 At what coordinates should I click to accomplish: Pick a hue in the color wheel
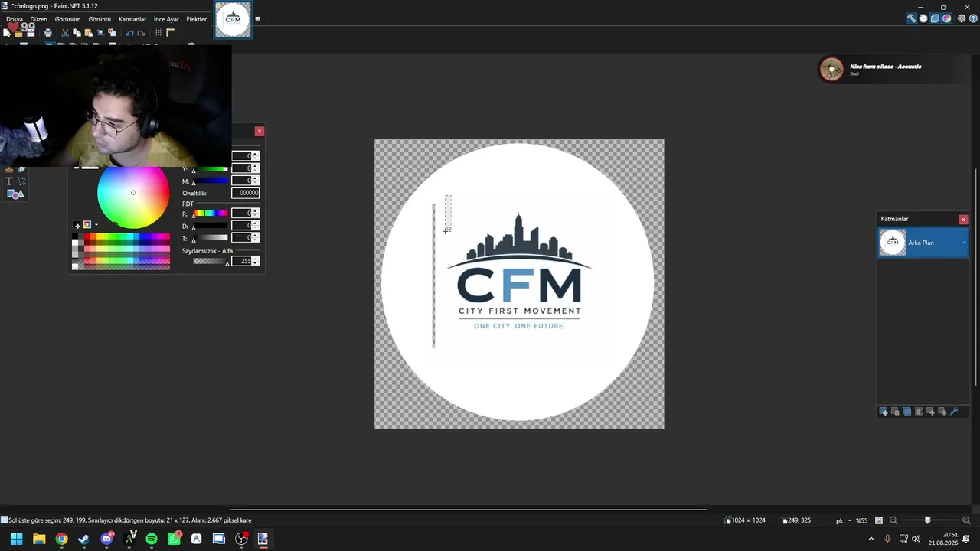[x=133, y=193]
